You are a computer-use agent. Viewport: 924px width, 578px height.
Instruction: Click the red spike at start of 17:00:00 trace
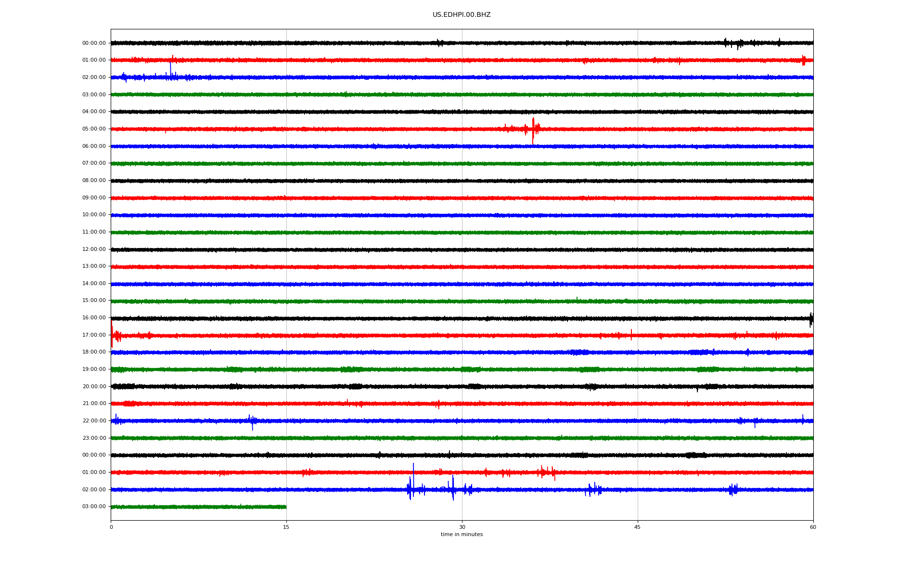pyautogui.click(x=112, y=335)
